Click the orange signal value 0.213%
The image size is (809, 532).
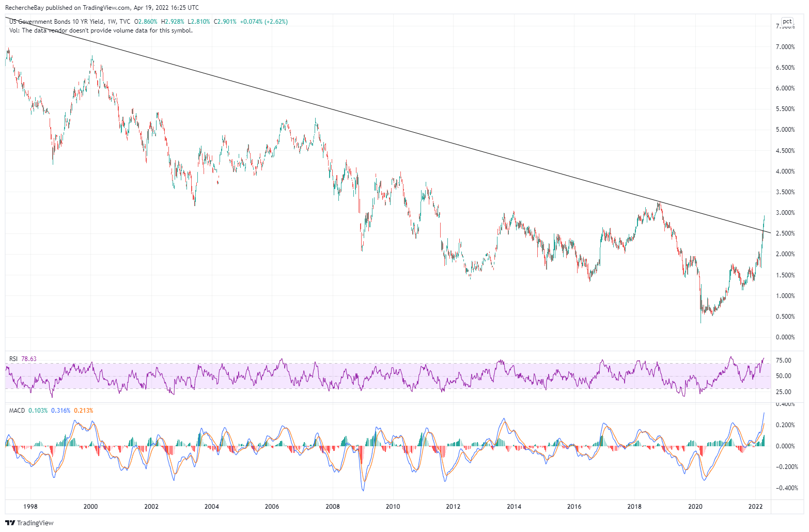click(x=83, y=411)
